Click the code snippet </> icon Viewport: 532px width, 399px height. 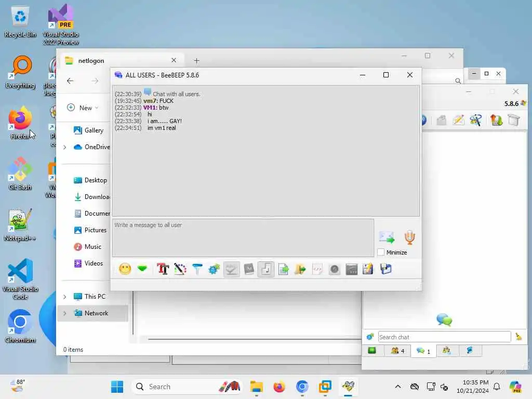coord(317,270)
